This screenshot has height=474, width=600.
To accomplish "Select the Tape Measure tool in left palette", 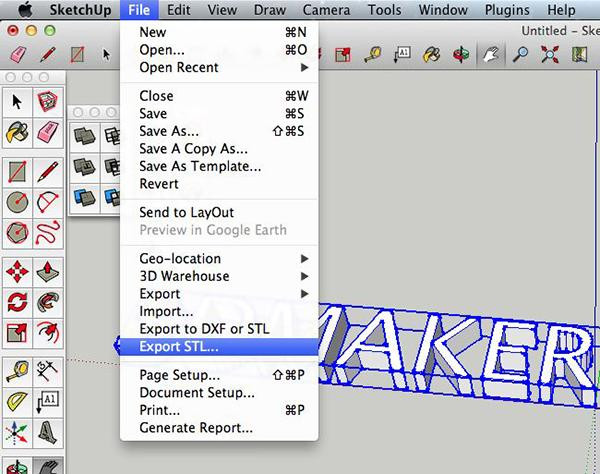I will [x=17, y=372].
